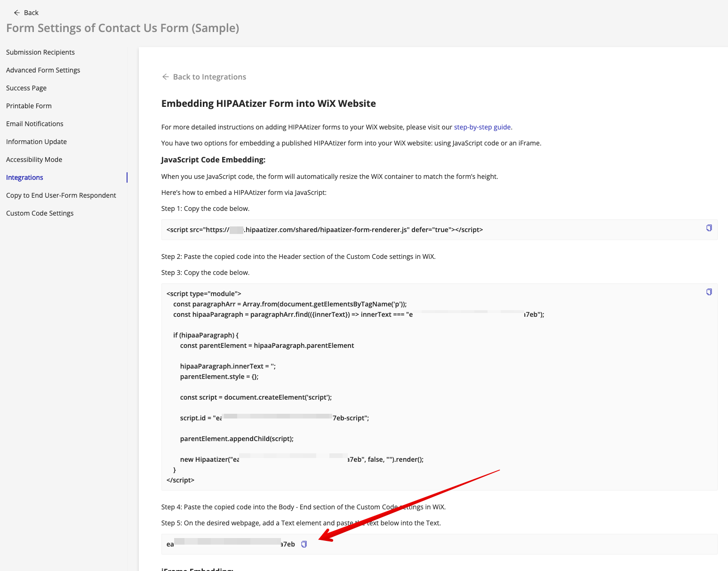The image size is (728, 571).
Task: Open the step-by-step guide link
Action: tap(482, 127)
